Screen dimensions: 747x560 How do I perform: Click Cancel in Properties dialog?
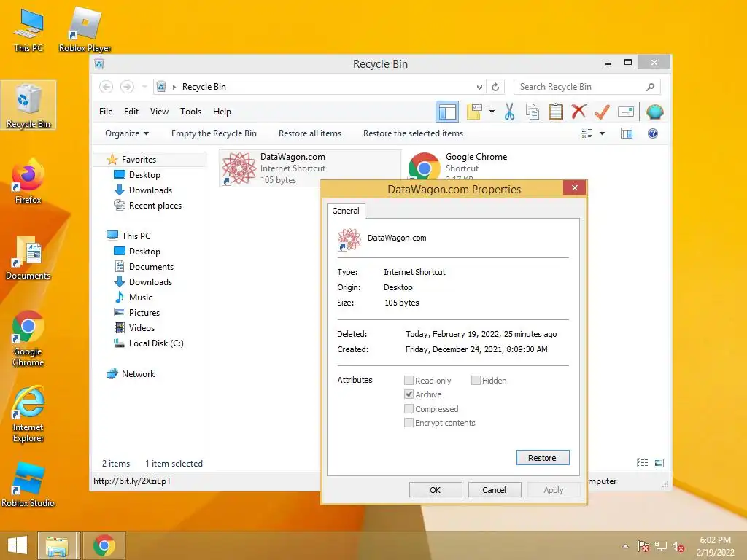495,490
